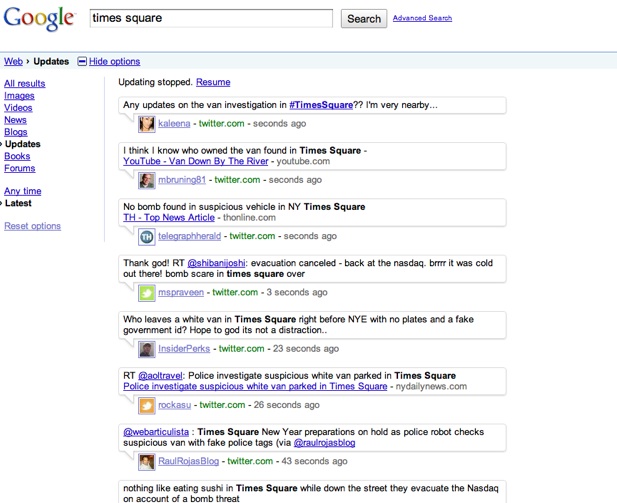Click the times square search field

pos(210,19)
